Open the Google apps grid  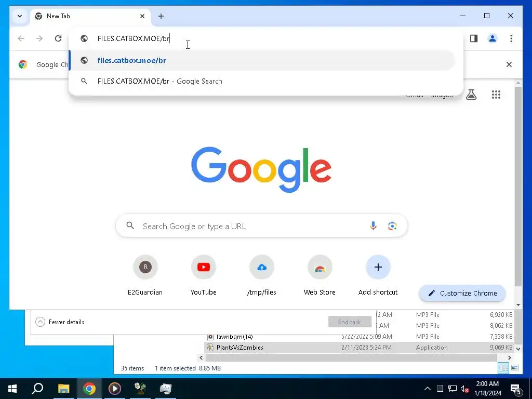tap(496, 95)
